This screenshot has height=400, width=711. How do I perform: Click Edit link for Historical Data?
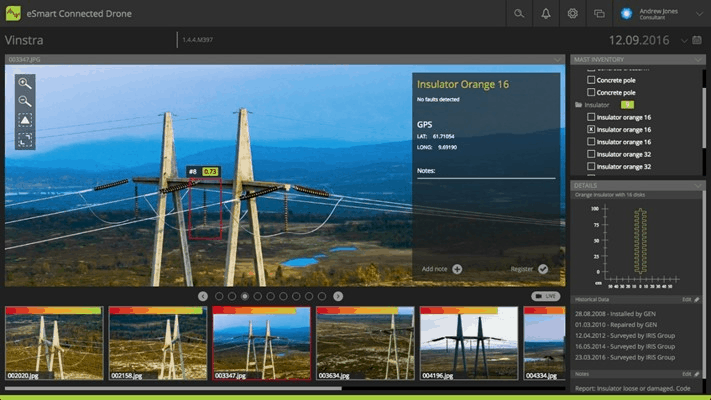pos(687,299)
